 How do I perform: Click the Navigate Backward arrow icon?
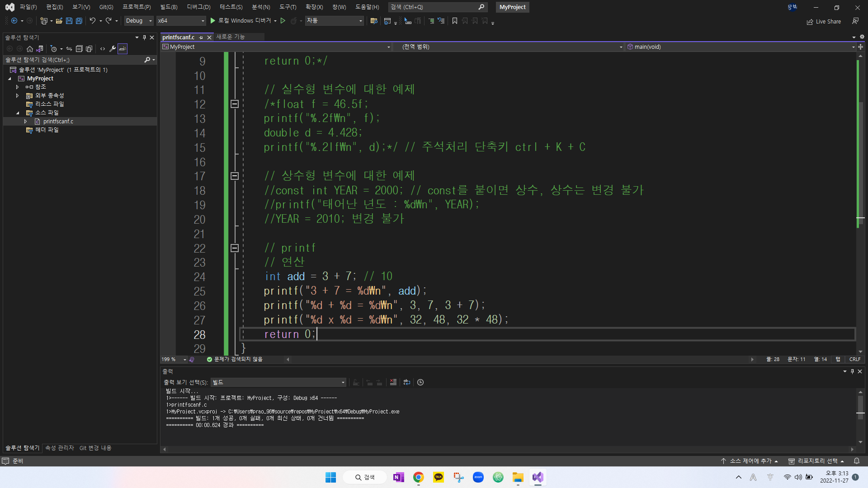point(14,21)
